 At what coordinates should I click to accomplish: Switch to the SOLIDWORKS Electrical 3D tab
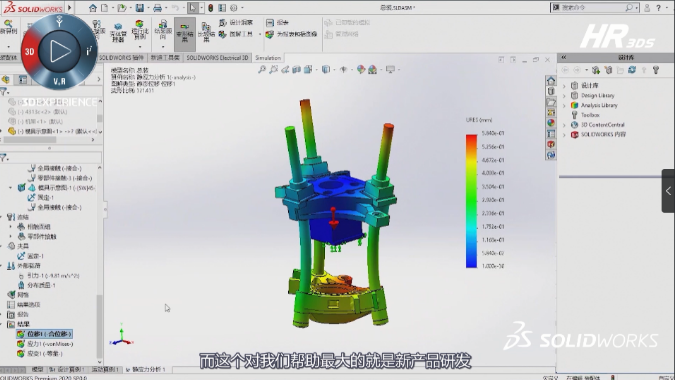coord(217,58)
